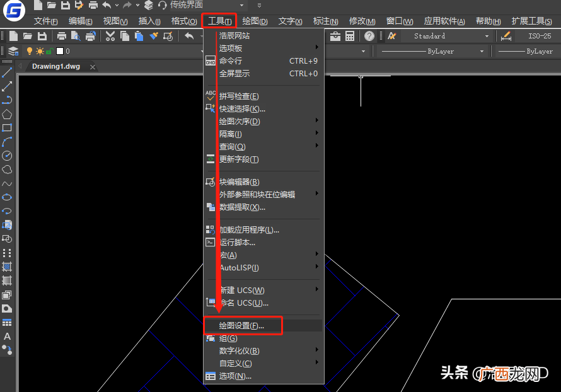Select the Polygon tool

pos(7,114)
